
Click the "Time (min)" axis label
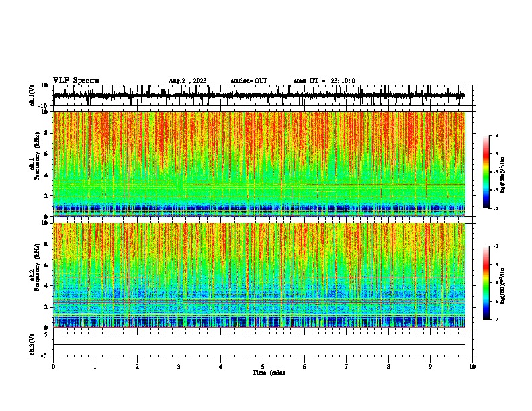pyautogui.click(x=269, y=373)
